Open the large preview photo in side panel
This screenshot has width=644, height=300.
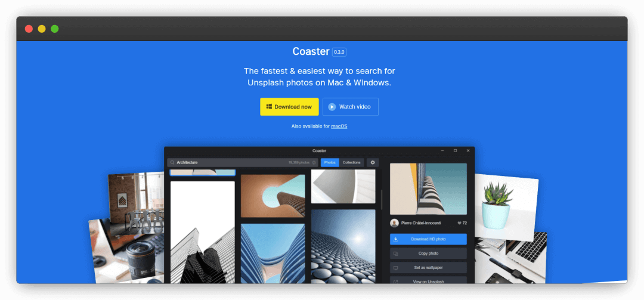click(x=428, y=188)
